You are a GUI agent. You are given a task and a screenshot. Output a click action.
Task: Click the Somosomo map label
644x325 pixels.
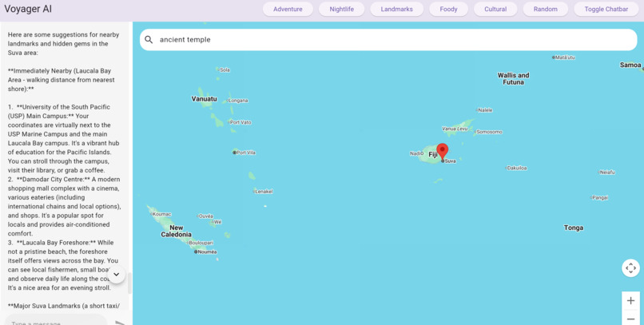coord(488,132)
